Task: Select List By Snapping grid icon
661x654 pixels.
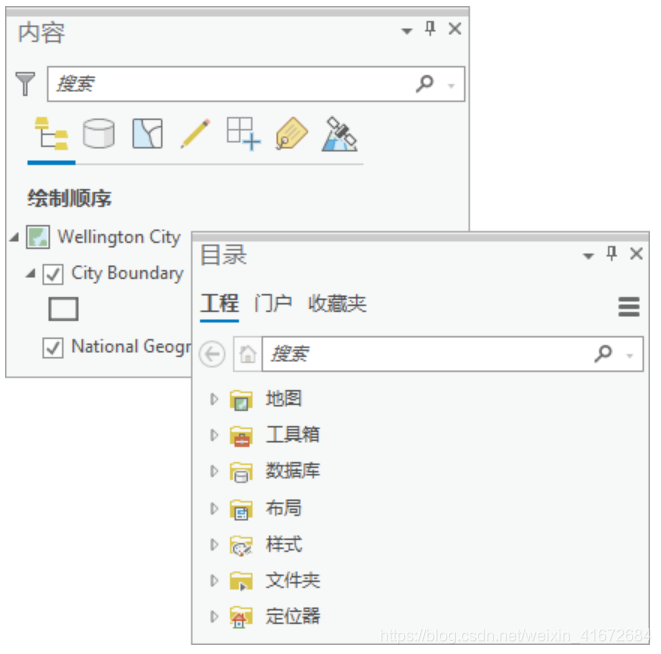Action: click(243, 134)
